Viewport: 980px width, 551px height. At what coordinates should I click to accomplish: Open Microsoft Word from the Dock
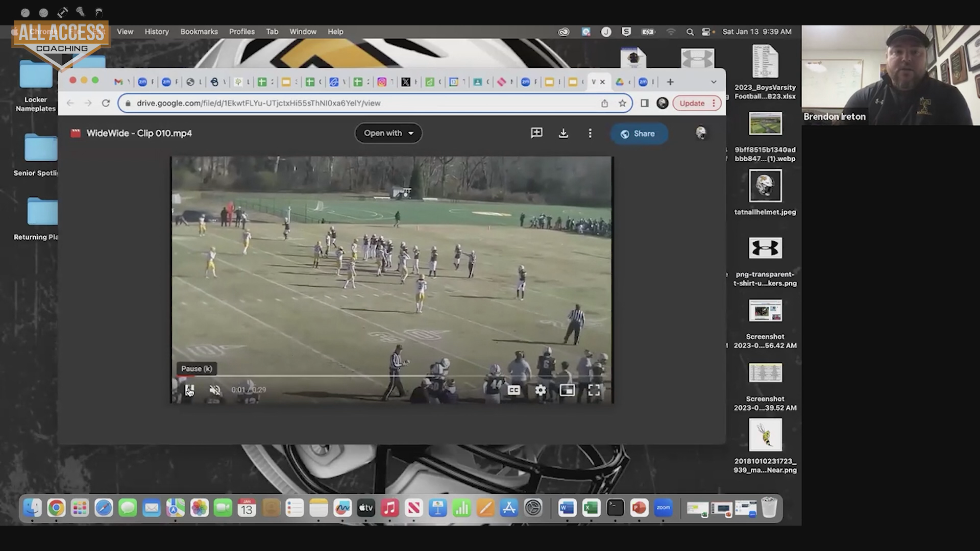click(567, 508)
